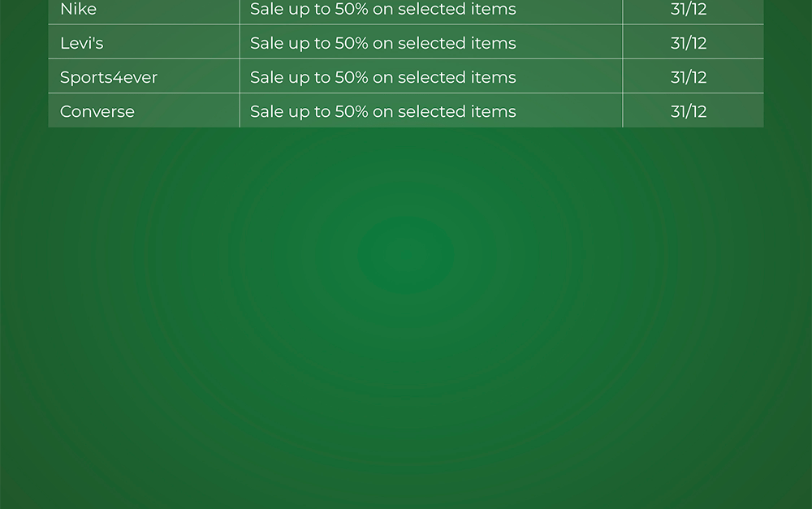812x509 pixels.
Task: Click the "50%" text in Converse row
Action: coord(352,111)
